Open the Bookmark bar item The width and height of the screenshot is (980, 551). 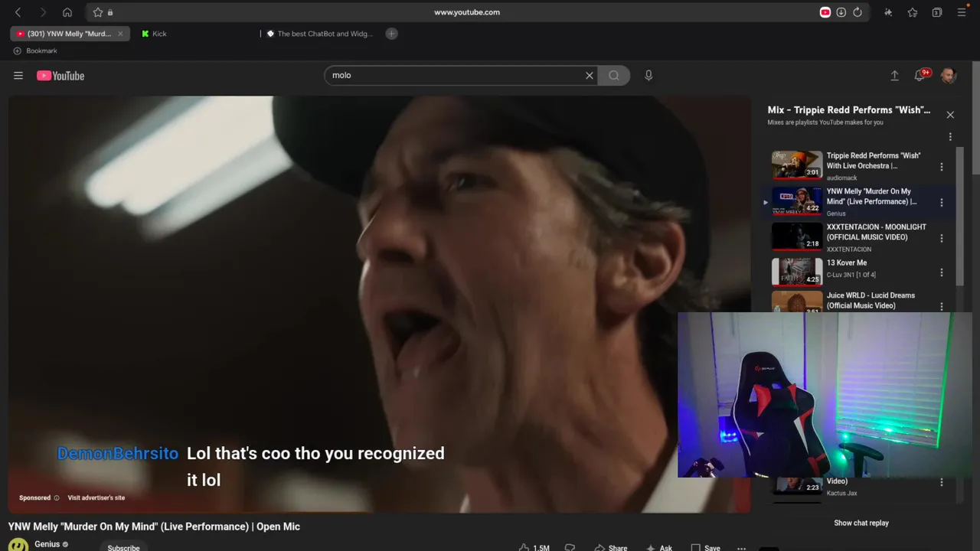coord(35,51)
